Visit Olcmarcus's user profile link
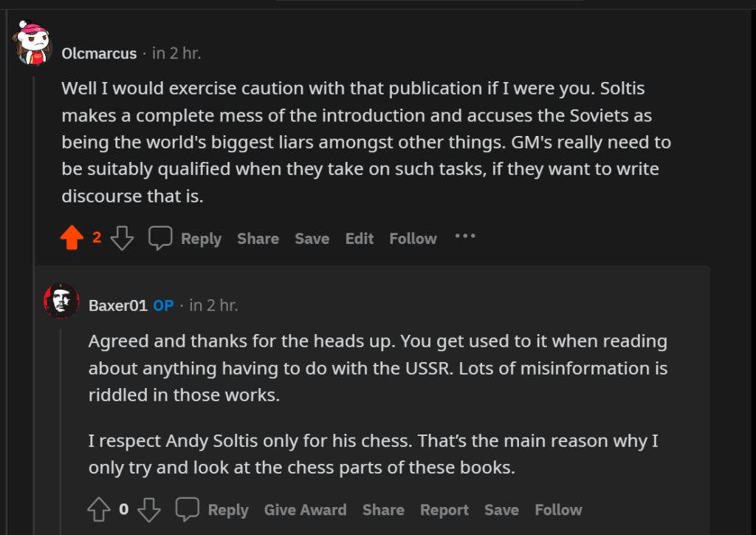Viewport: 756px width, 535px height. coord(99,54)
